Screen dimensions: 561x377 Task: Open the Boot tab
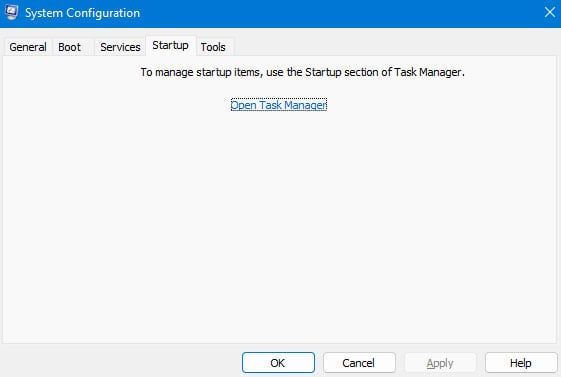(x=69, y=47)
